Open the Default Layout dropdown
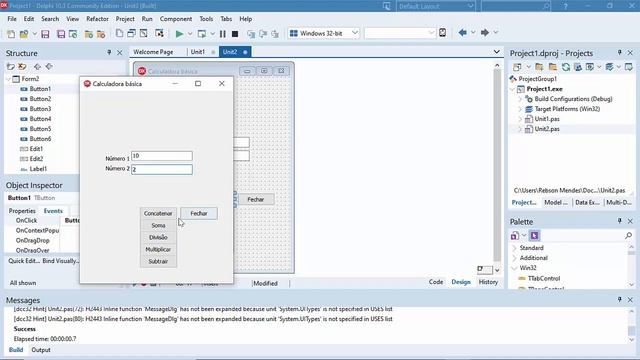 (470, 6)
